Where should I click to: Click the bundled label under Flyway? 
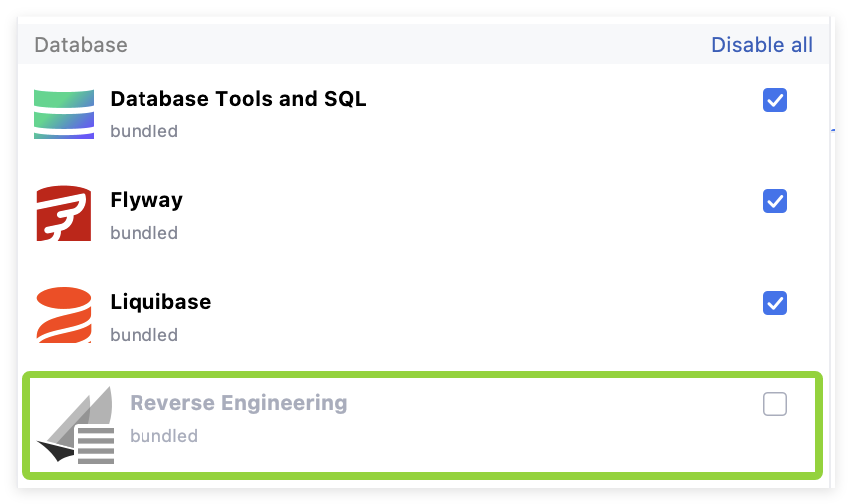point(143,233)
